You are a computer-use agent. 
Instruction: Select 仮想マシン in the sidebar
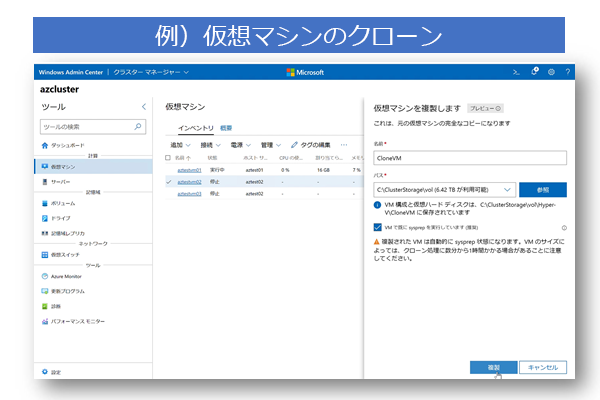[x=93, y=167]
